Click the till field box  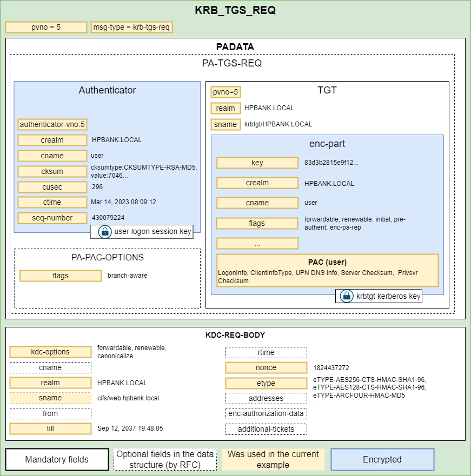point(50,428)
